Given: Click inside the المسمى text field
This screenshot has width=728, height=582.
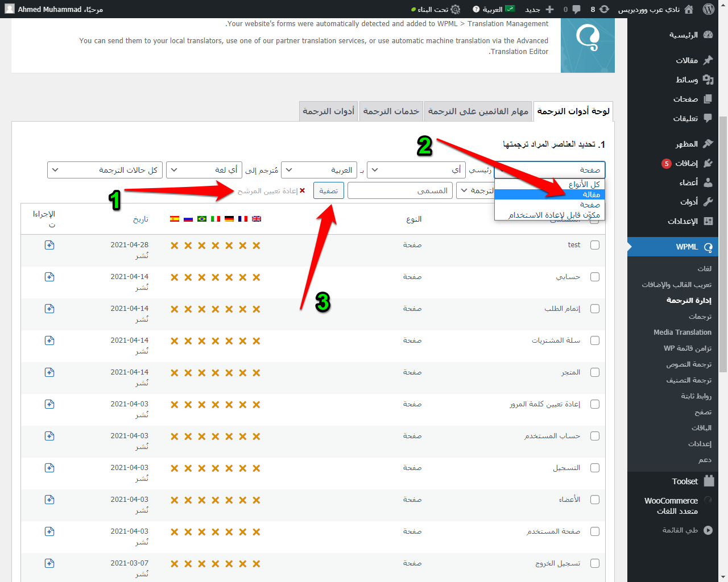Looking at the screenshot, I should pyautogui.click(x=400, y=191).
